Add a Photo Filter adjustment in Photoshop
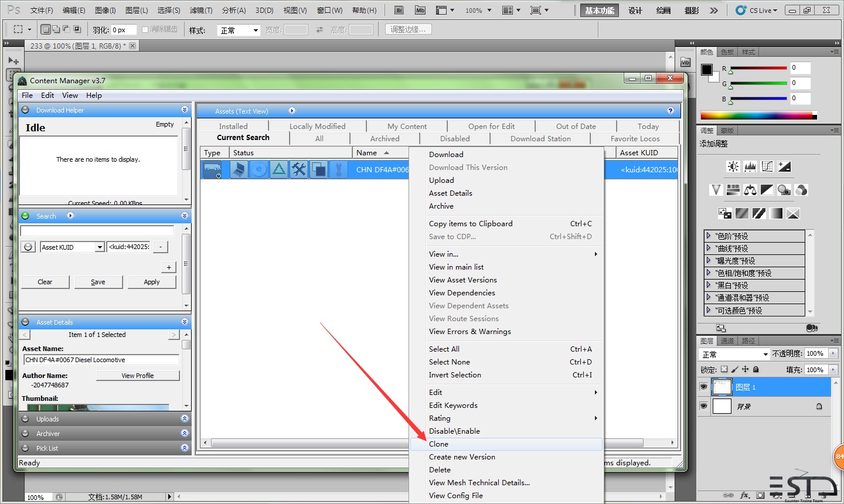The height and width of the screenshot is (504, 844). click(x=784, y=190)
